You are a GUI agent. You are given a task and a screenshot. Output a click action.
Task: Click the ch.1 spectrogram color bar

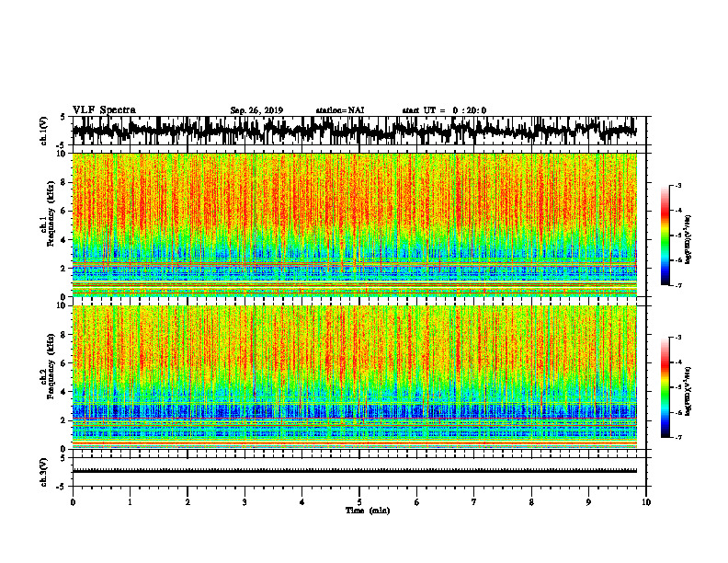(665, 236)
